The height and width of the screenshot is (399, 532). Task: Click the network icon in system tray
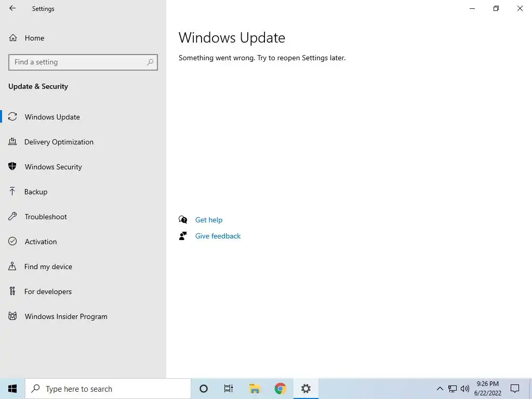pyautogui.click(x=453, y=389)
